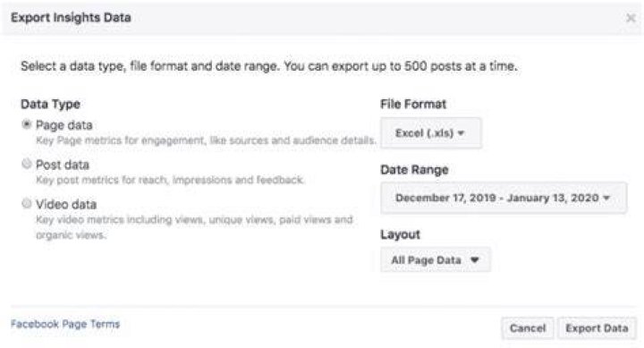Click the arrow next to Excel (.xls)

(461, 133)
